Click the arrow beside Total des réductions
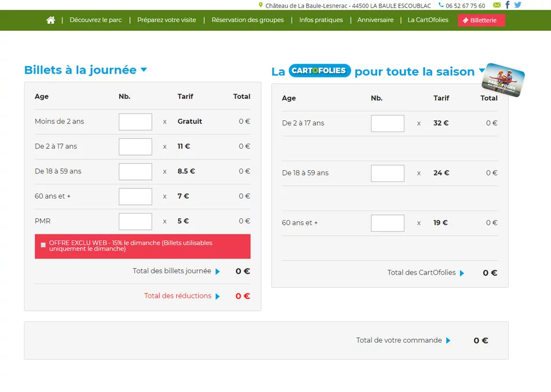The width and height of the screenshot is (551, 392). pyautogui.click(x=218, y=296)
